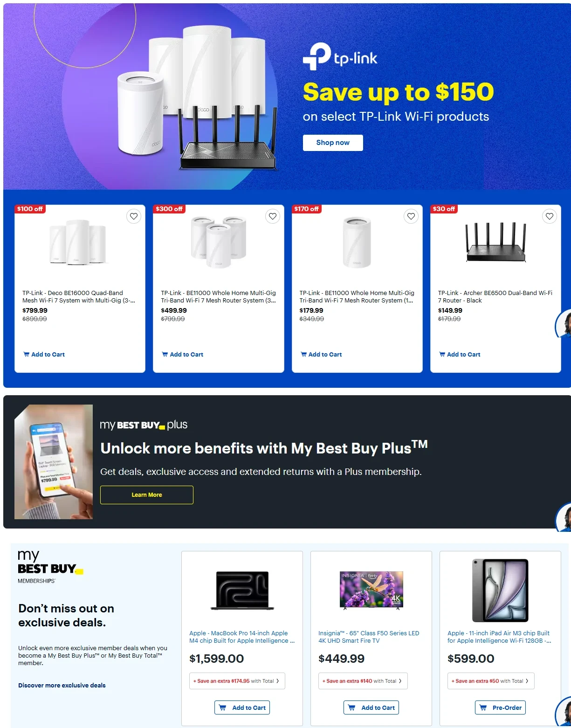Open the Apple MacBook Pro 14-inch product link
Viewport: 571px width, 728px height.
tap(242, 637)
